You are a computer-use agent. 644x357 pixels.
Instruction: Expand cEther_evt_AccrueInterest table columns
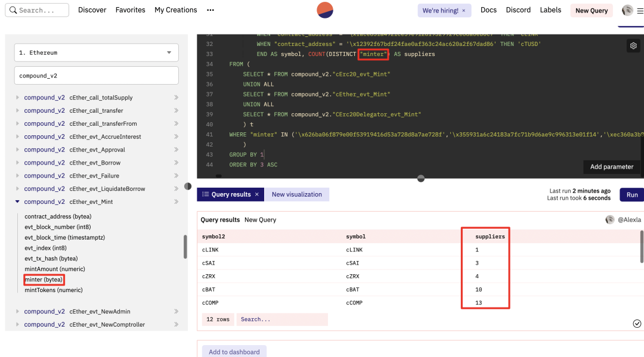(x=17, y=136)
